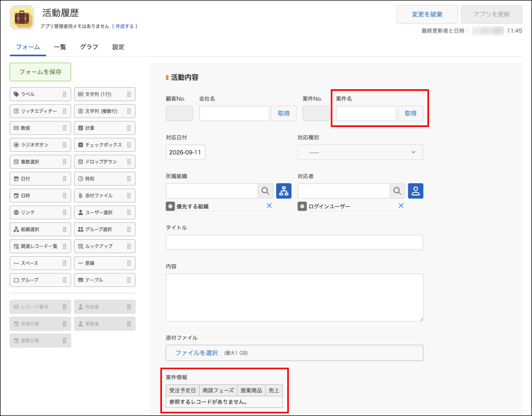This screenshot has width=532, height=416.
Task: Switch to the 一覧 tab
Action: coord(59,47)
